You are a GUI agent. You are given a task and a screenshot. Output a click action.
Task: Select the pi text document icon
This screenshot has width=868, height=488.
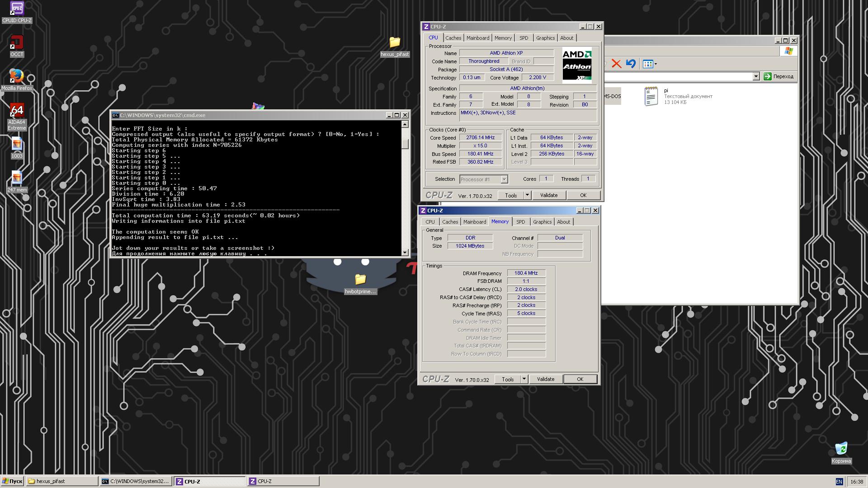click(651, 96)
